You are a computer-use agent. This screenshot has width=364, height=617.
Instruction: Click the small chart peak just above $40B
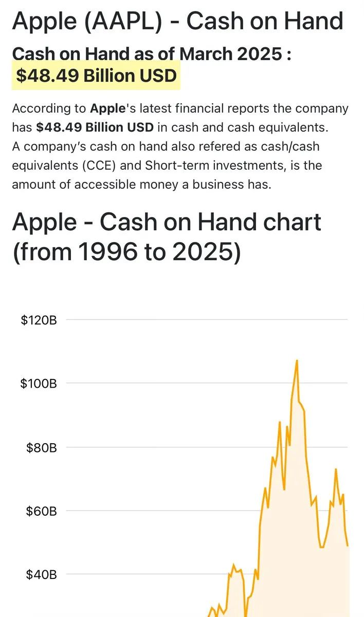point(233,565)
